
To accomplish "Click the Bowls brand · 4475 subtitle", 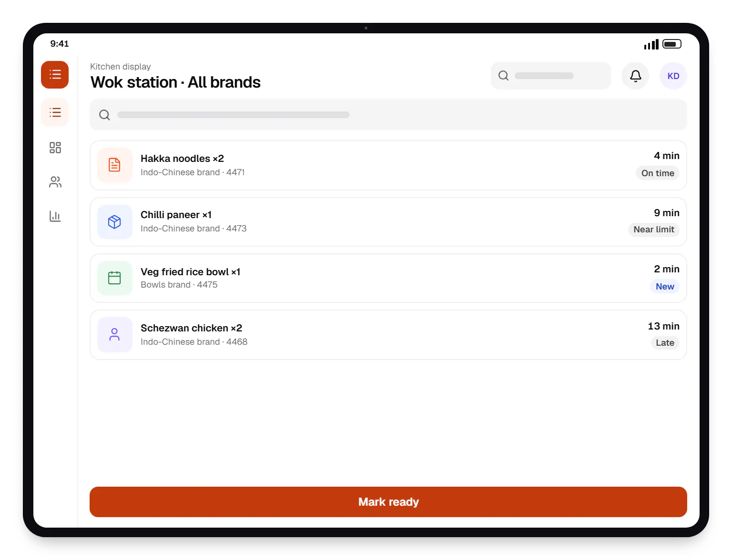I will pos(179,285).
